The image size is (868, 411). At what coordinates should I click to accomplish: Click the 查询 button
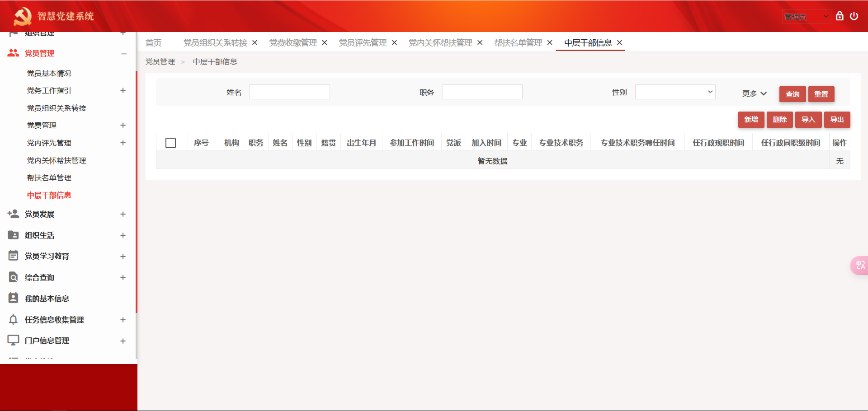point(793,94)
